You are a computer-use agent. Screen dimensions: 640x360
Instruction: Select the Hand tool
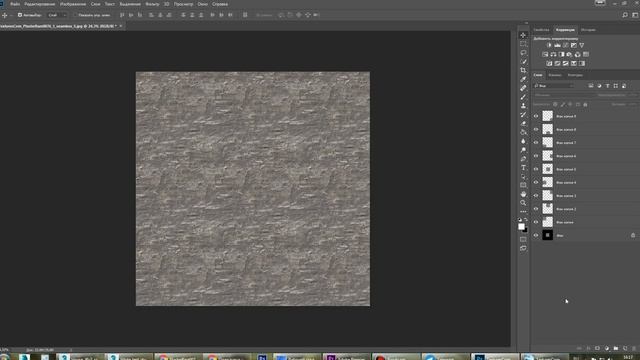(523, 194)
